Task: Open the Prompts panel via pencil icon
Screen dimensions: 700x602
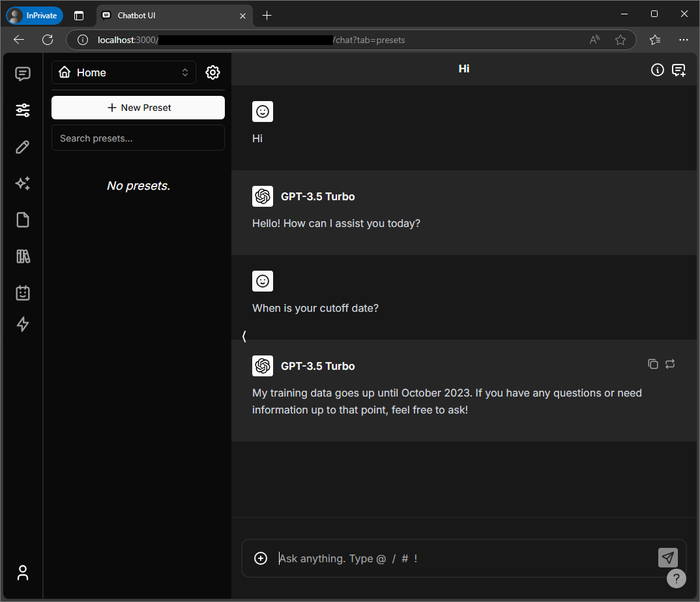Action: [22, 147]
